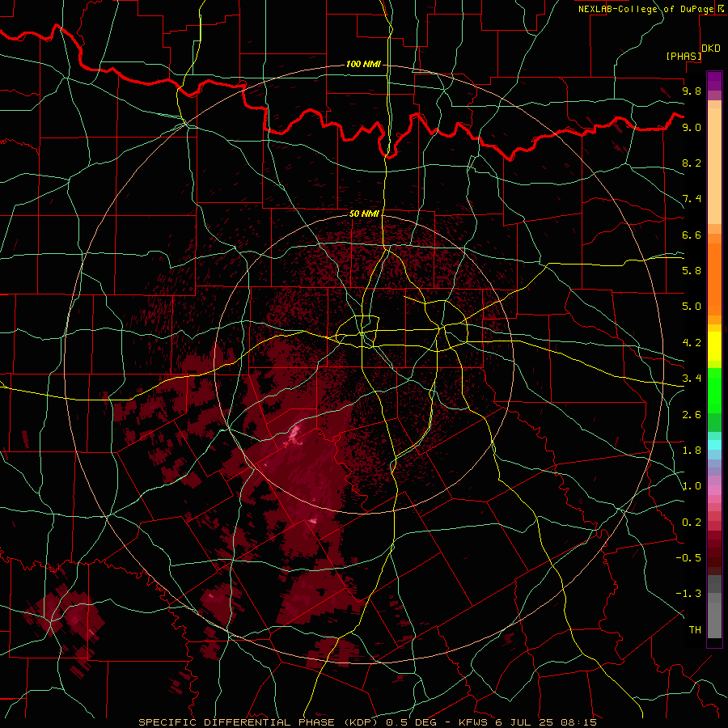Click the 1.0 scale value
This screenshot has width=728, height=728.
[x=692, y=486]
